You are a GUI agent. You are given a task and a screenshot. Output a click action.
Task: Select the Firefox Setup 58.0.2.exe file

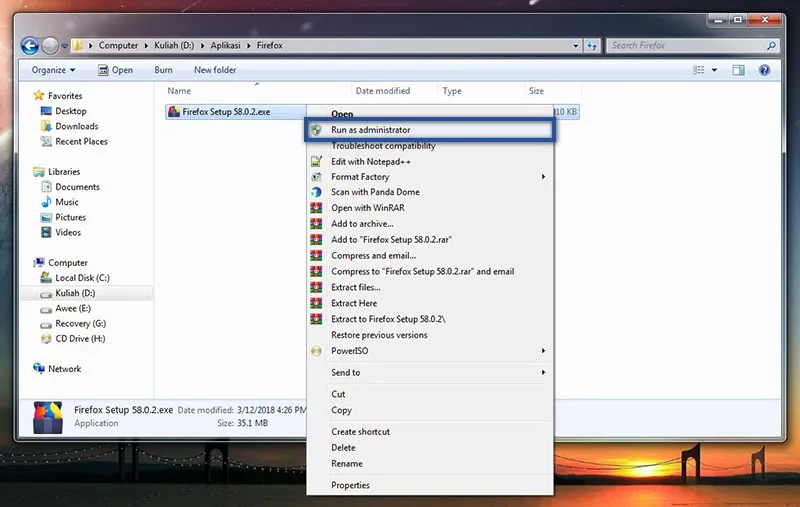226,112
